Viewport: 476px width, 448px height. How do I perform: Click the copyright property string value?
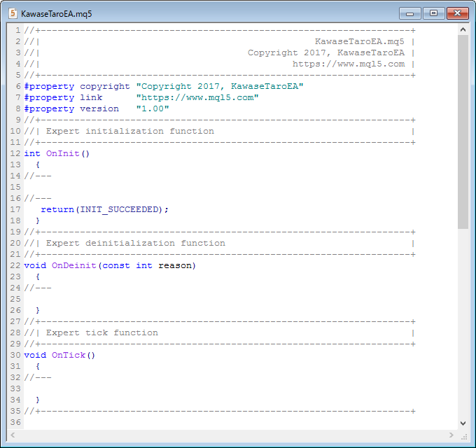(x=220, y=86)
